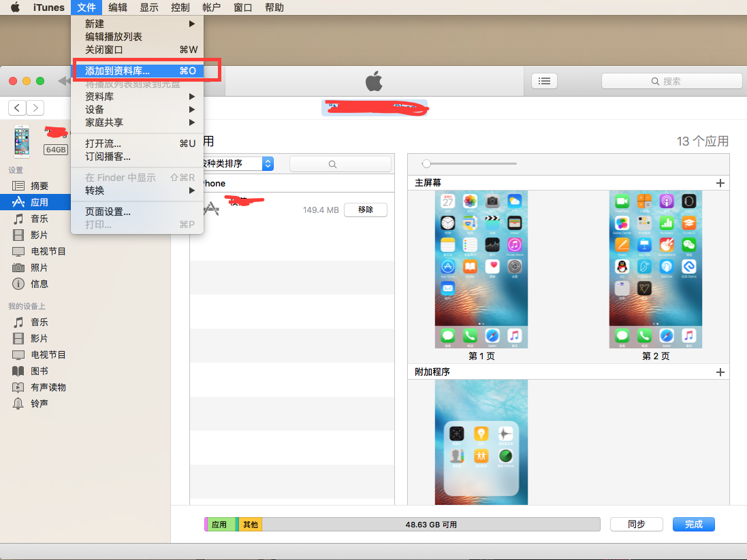Click the 同步 sync button
The height and width of the screenshot is (560, 747).
(636, 525)
